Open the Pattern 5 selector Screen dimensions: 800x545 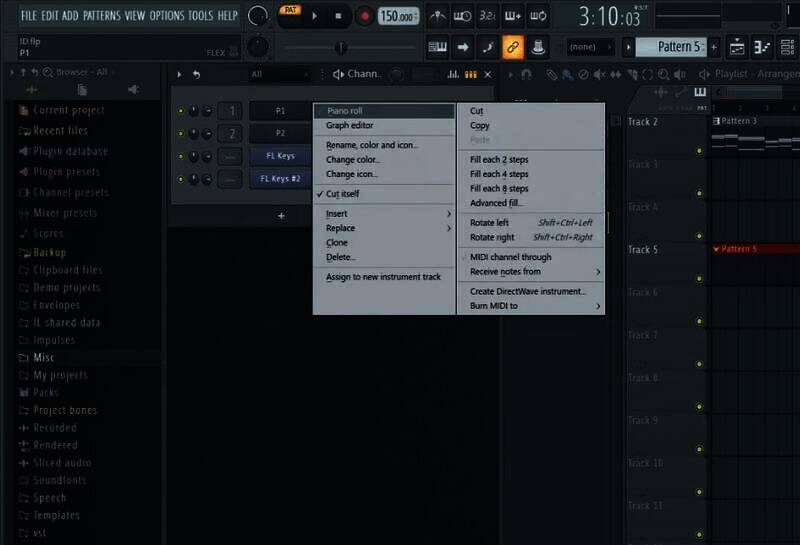[x=671, y=47]
